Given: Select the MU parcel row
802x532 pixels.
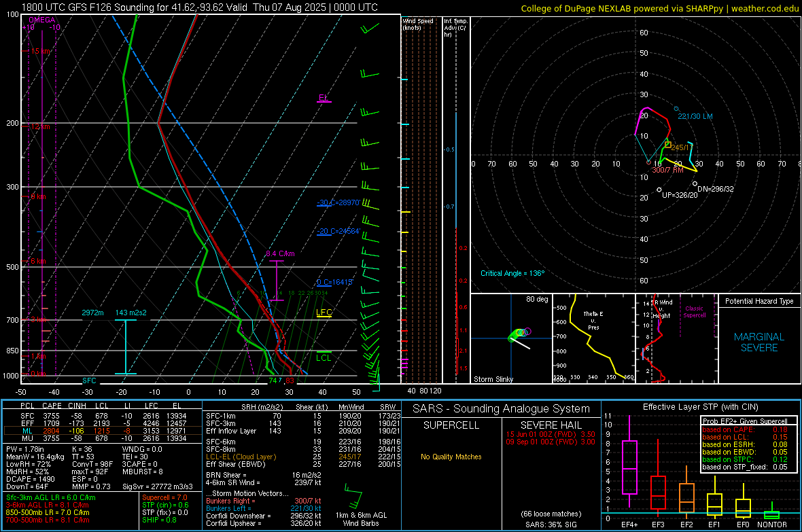Looking at the screenshot, I should tap(103, 438).
